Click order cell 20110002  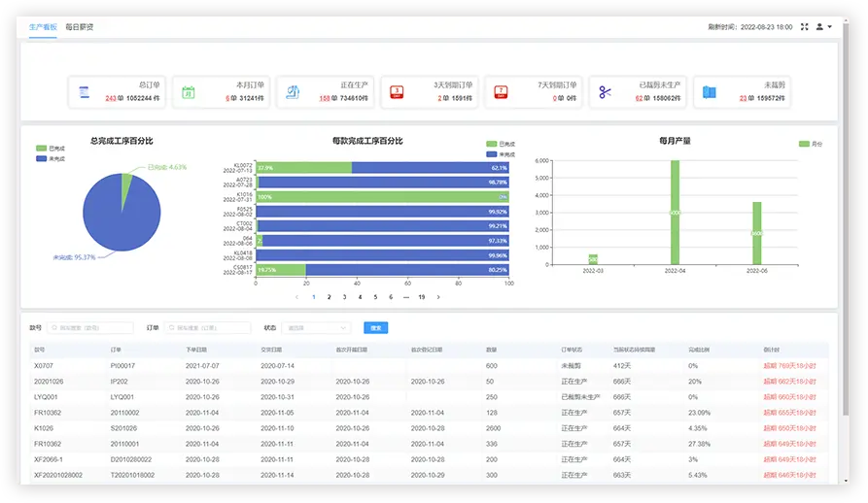(124, 413)
